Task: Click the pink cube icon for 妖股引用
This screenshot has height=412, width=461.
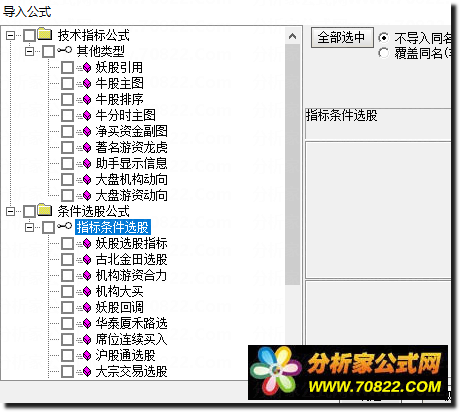Action: click(x=87, y=68)
